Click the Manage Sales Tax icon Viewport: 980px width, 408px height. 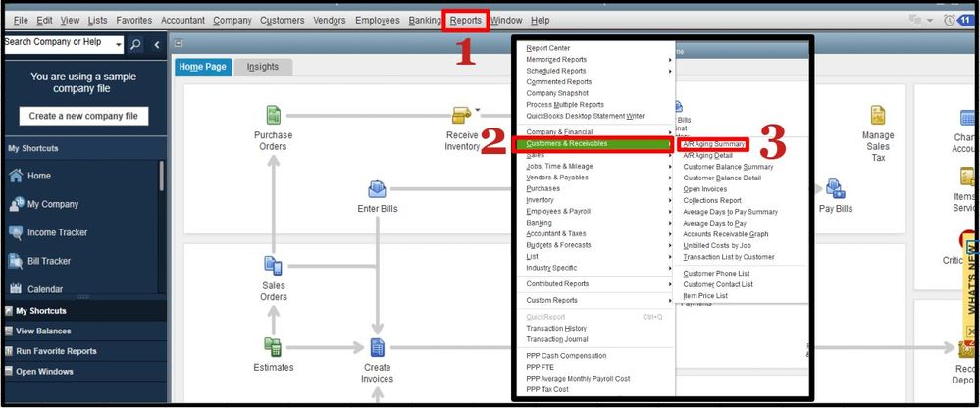coord(878,115)
